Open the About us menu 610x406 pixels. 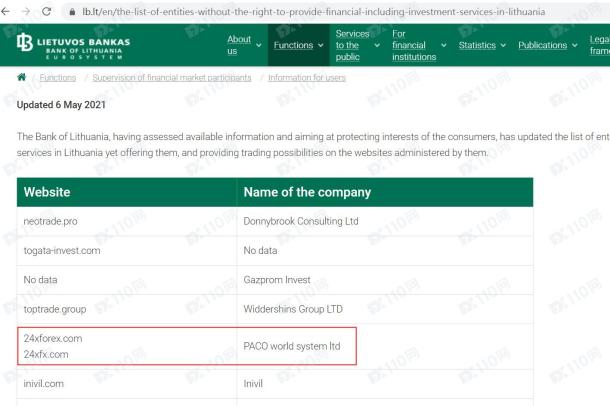pyautogui.click(x=239, y=45)
